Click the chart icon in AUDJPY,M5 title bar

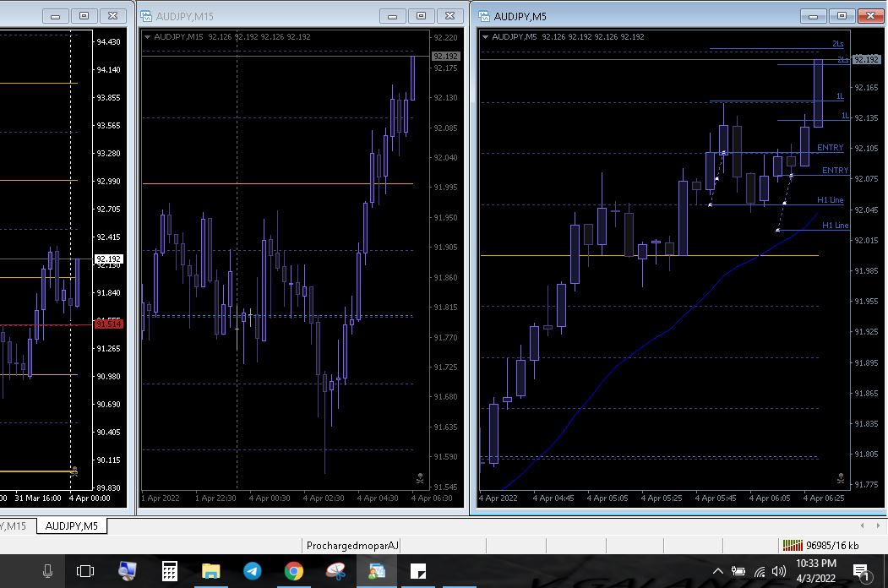click(484, 16)
